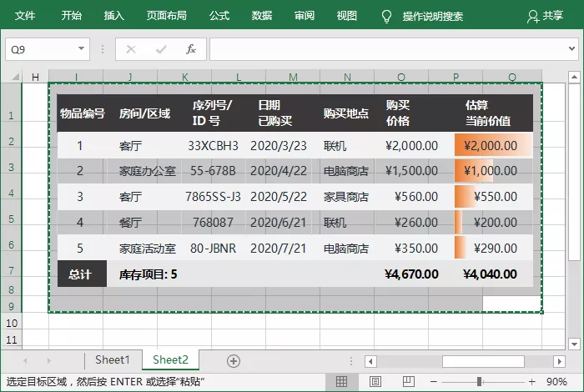Screen dimensions: 584x392
Task: Add a new sheet with plus icon
Action: (234, 360)
